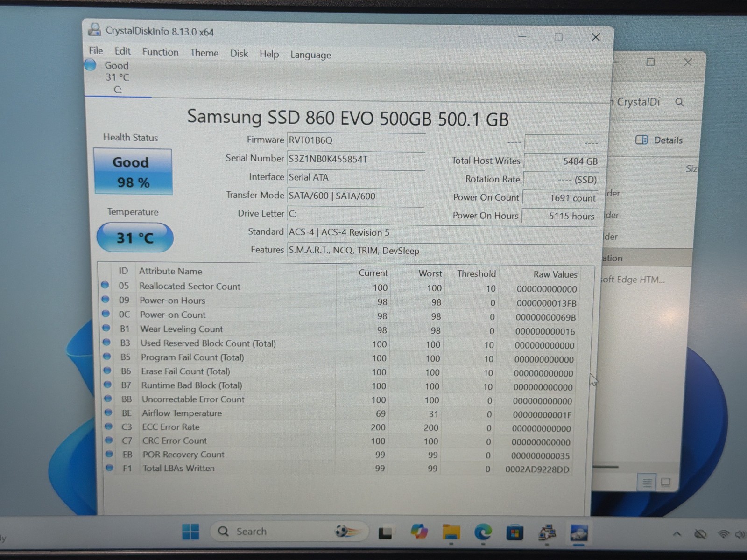Open the Edit menu

122,51
